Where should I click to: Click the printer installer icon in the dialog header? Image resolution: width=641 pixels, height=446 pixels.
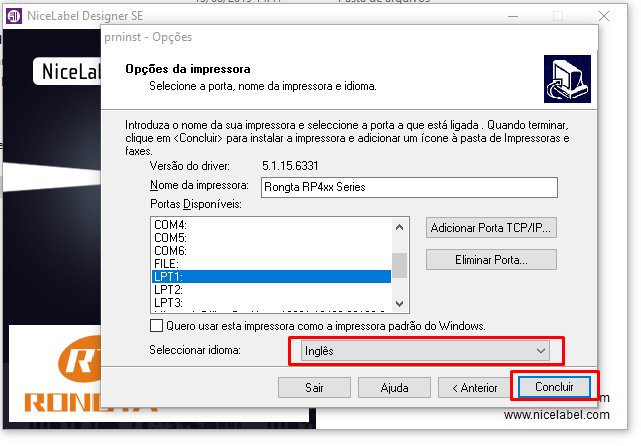pyautogui.click(x=567, y=79)
